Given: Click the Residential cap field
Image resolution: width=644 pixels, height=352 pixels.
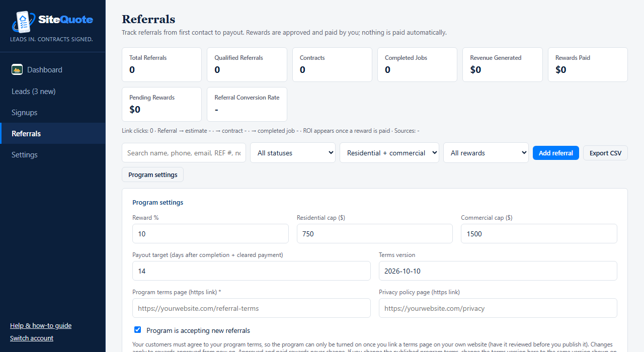Looking at the screenshot, I should coord(375,234).
